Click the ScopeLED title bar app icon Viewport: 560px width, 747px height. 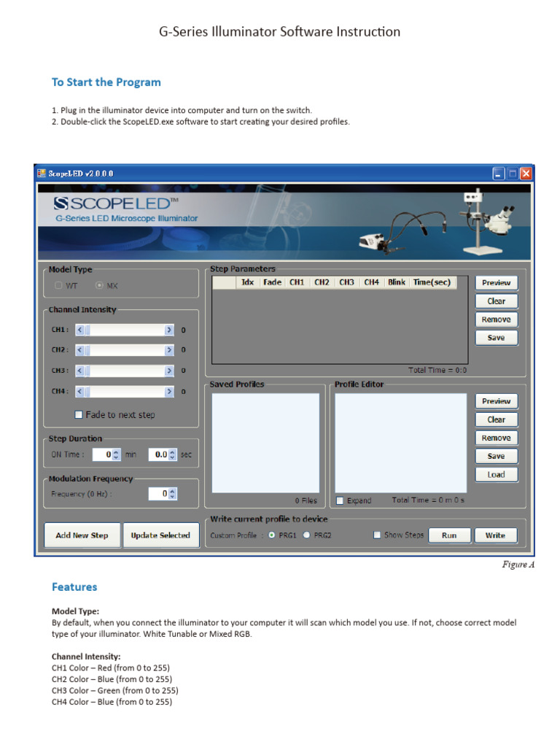42,173
